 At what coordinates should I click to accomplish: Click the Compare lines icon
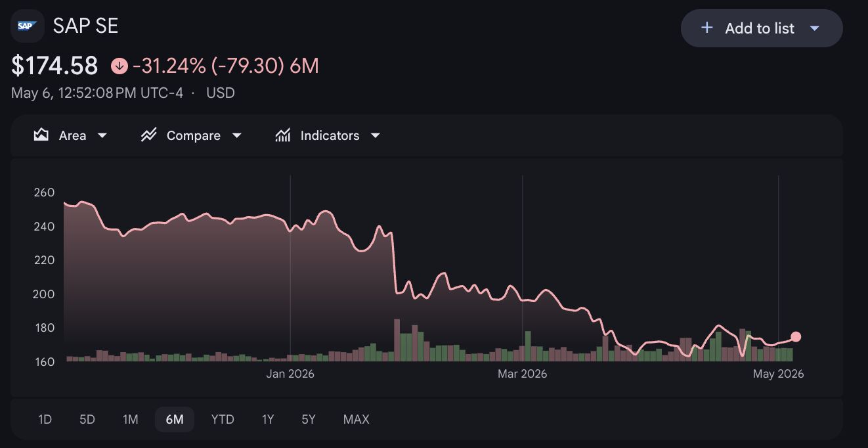click(148, 135)
